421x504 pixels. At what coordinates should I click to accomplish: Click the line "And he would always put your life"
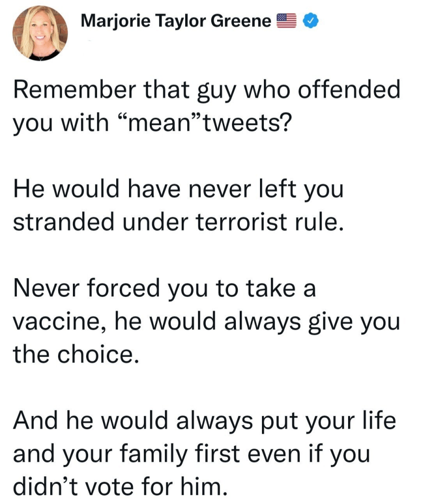tap(204, 423)
